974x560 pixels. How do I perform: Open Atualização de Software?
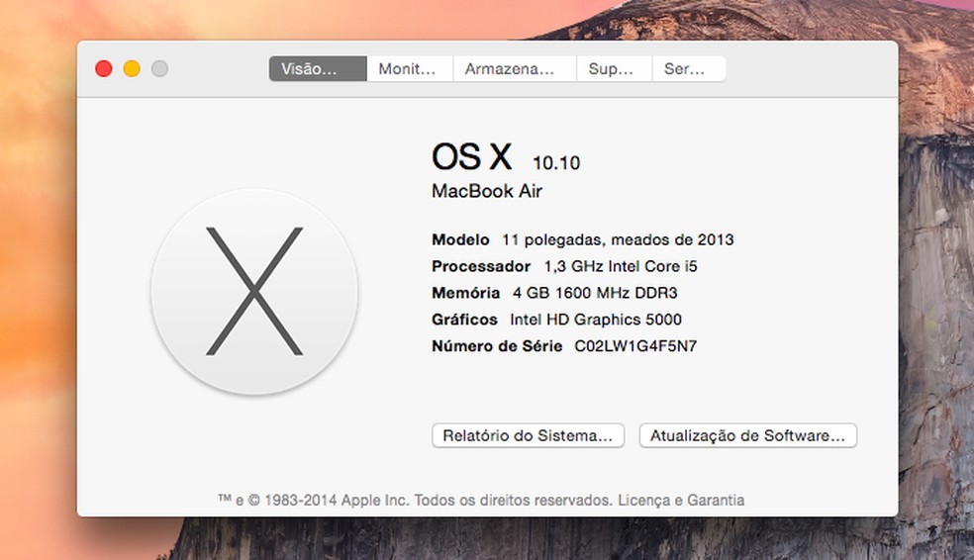coord(748,435)
